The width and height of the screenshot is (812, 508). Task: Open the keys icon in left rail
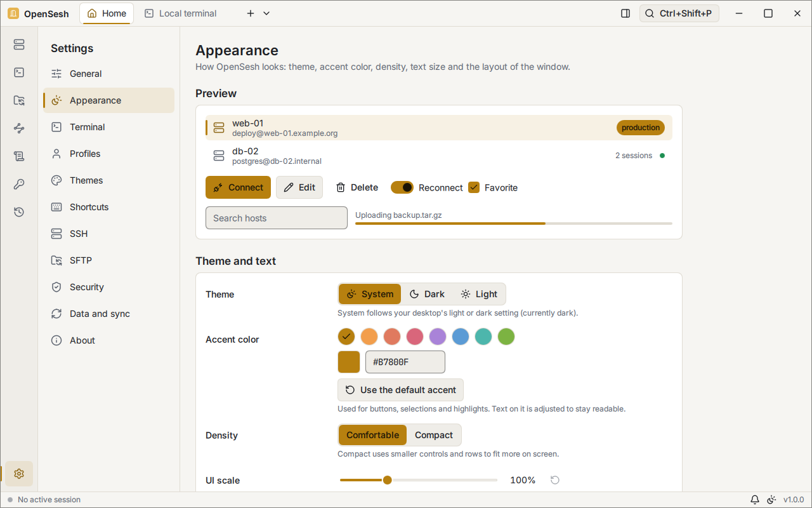click(x=19, y=184)
